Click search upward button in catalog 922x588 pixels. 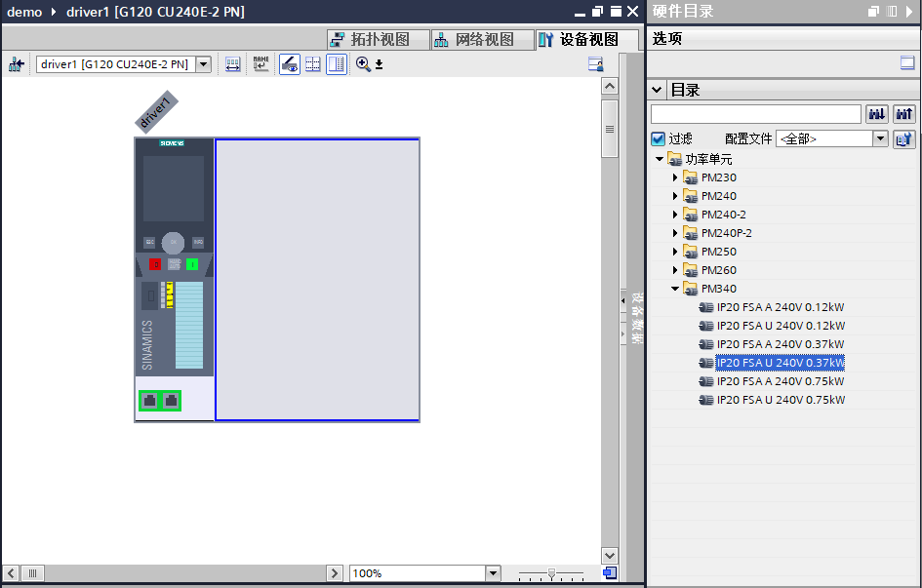(x=904, y=114)
